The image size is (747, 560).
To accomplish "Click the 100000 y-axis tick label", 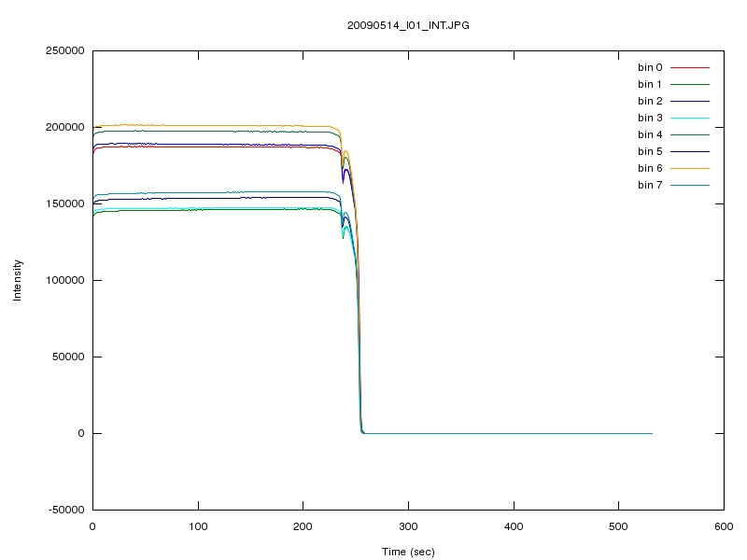I will click(x=64, y=280).
